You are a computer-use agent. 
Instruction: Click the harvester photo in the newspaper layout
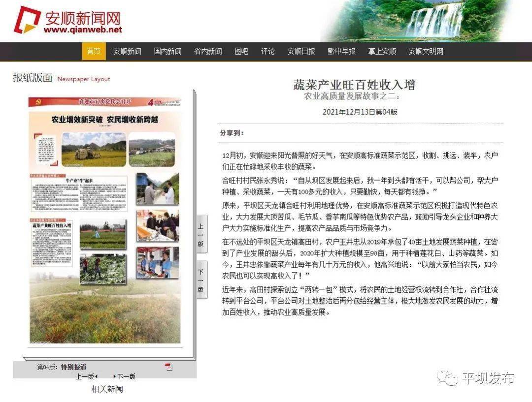click(94, 150)
